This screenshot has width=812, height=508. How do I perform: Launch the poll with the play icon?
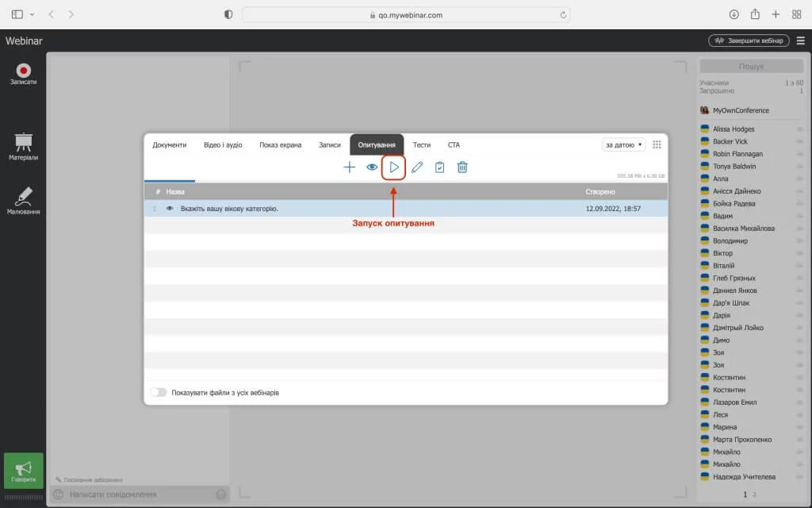coord(394,167)
